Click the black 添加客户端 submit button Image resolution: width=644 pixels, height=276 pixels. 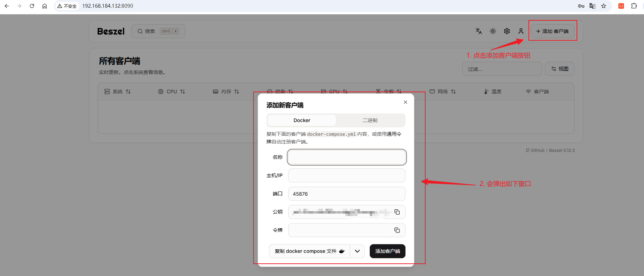(x=388, y=251)
